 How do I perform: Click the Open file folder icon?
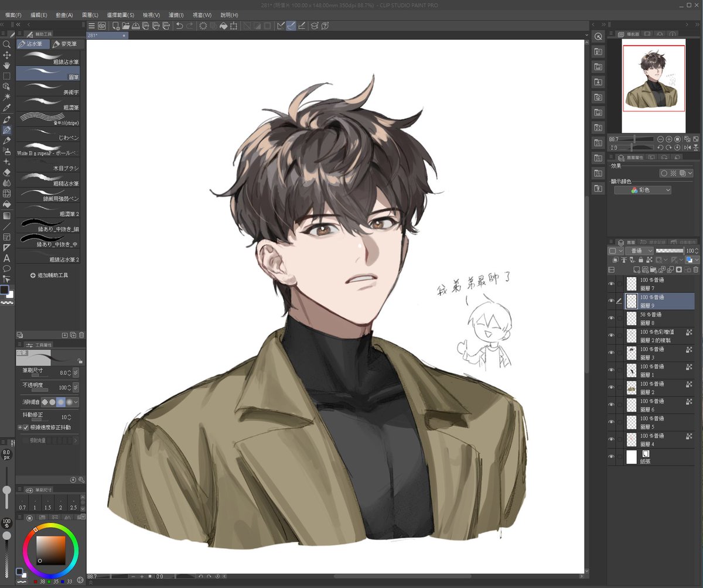tap(126, 26)
